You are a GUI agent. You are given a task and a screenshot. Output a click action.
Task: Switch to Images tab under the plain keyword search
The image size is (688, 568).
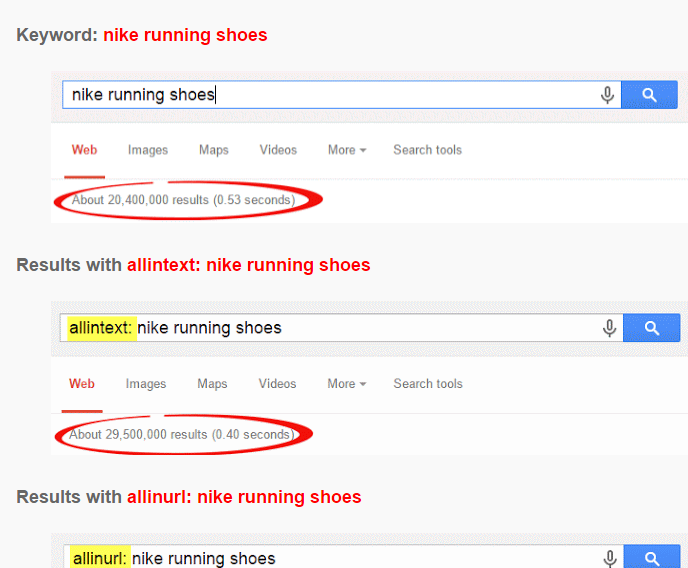point(148,150)
